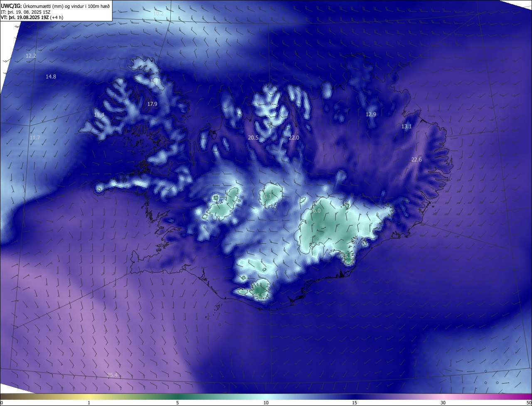Click the glacier value "6.3"

point(268,196)
